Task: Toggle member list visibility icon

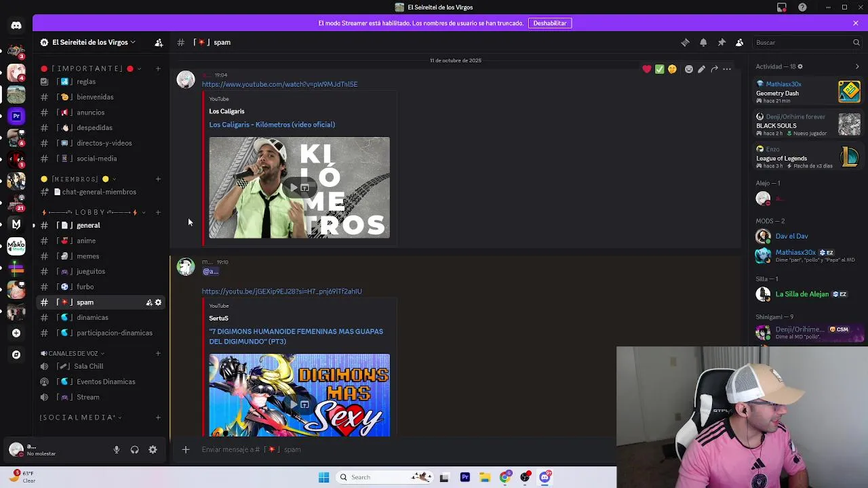Action: [740, 42]
